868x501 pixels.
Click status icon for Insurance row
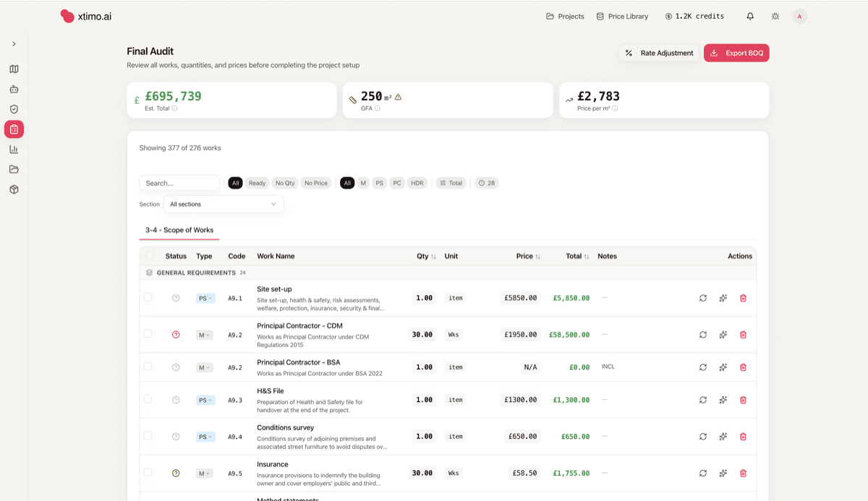176,473
